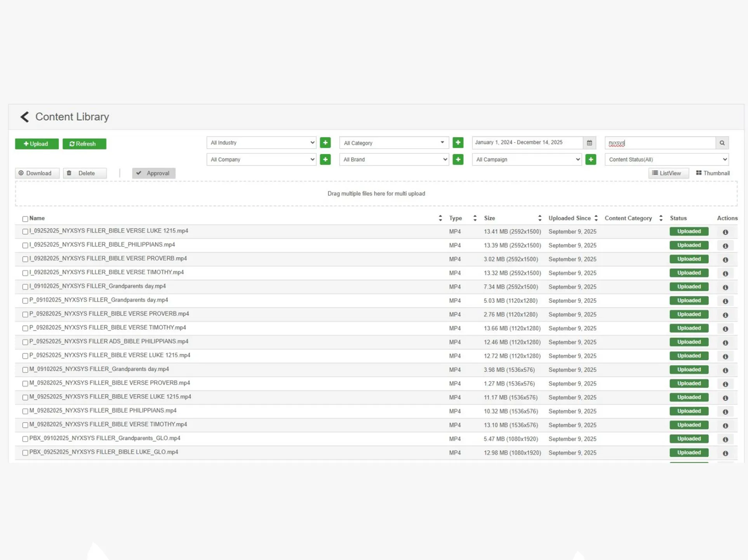This screenshot has width=748, height=560.
Task: Open the All Brand dropdown
Action: (x=393, y=159)
